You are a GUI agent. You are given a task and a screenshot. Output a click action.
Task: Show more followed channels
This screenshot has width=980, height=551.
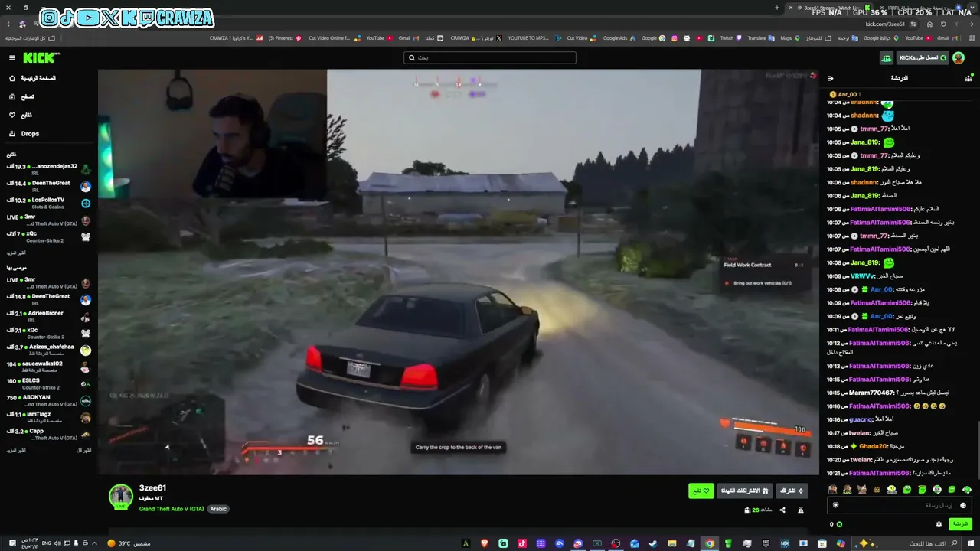(17, 253)
